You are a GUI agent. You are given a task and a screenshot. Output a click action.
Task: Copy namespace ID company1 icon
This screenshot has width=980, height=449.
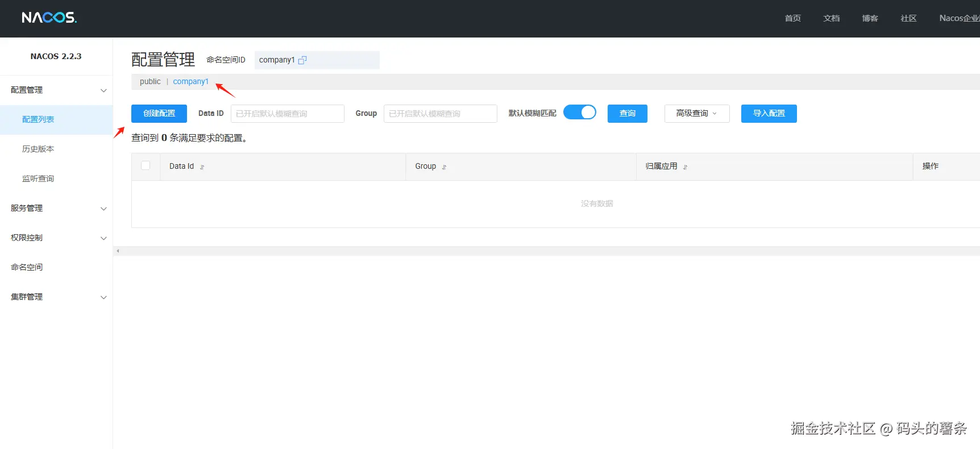tap(302, 60)
